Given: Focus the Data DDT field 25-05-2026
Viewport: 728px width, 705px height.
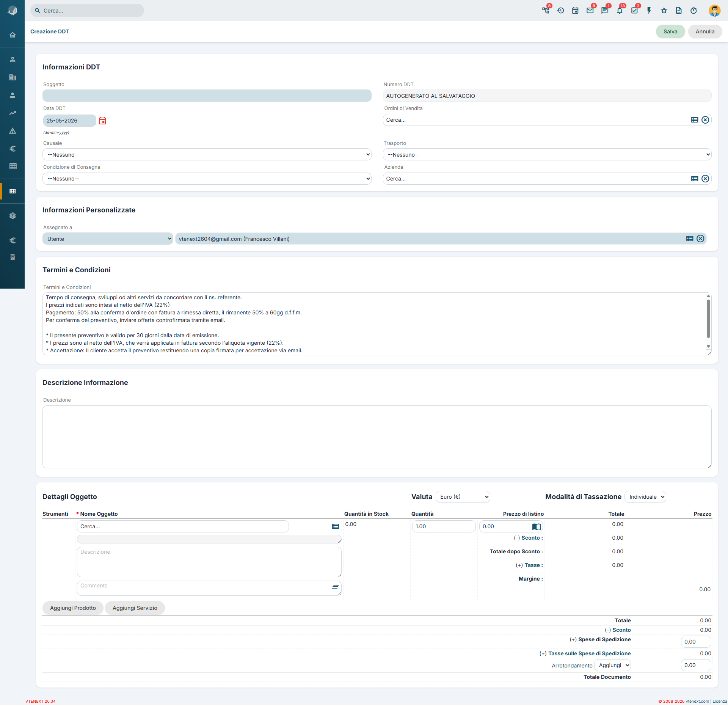Looking at the screenshot, I should point(69,121).
